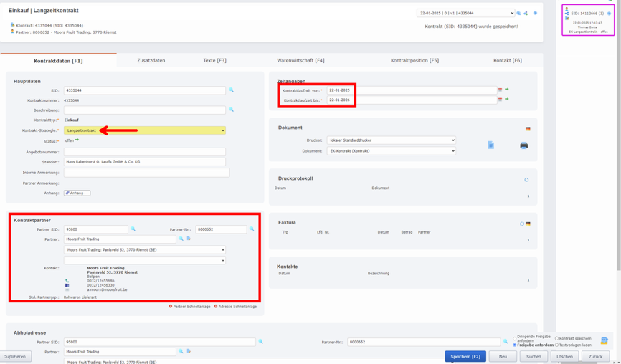Select 'Kontrakt speichern' radio option
Image resolution: width=621 pixels, height=364 pixels.
pos(557,338)
